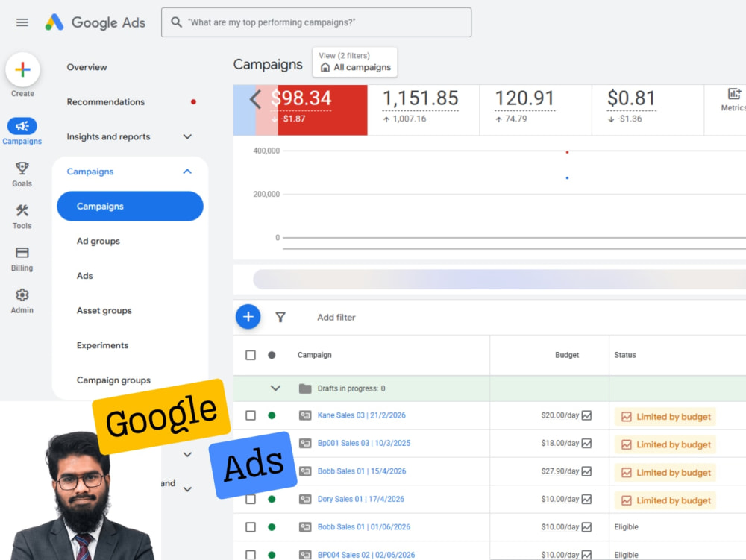Open the hamburger main menu

click(22, 22)
